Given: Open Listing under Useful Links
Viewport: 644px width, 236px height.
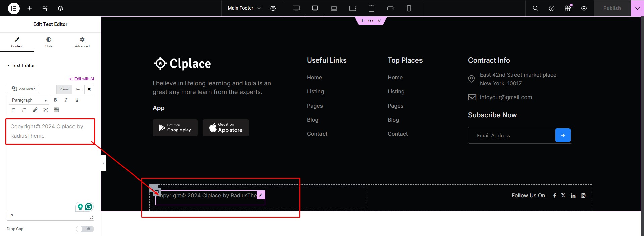Looking at the screenshot, I should 315,91.
